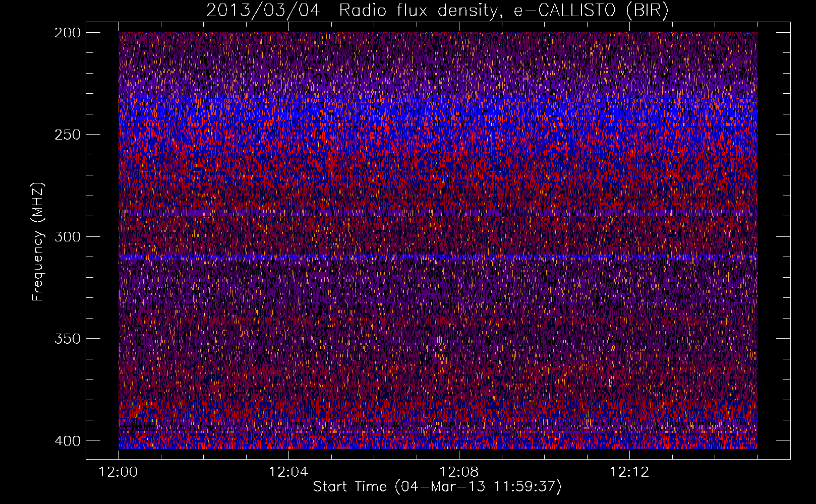Screen dimensions: 816x504
Task: Pick the 350 frequency tick label
Action: [67, 339]
